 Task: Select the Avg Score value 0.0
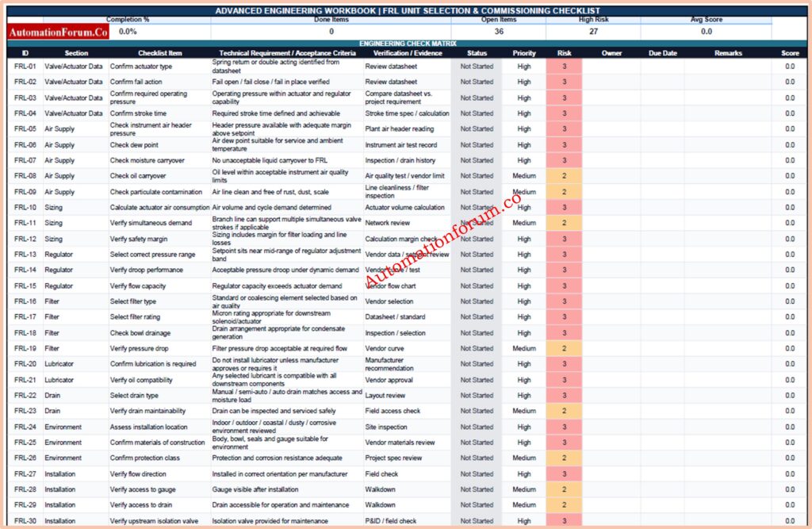tap(707, 32)
